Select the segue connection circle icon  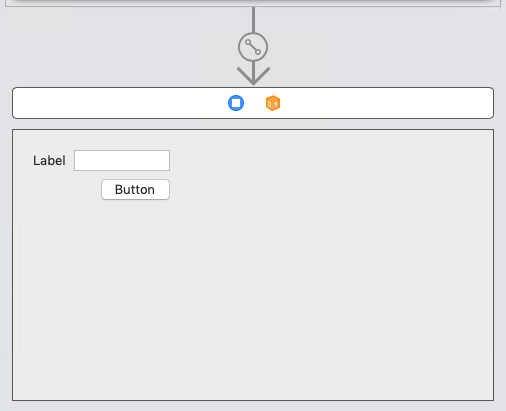click(x=253, y=47)
